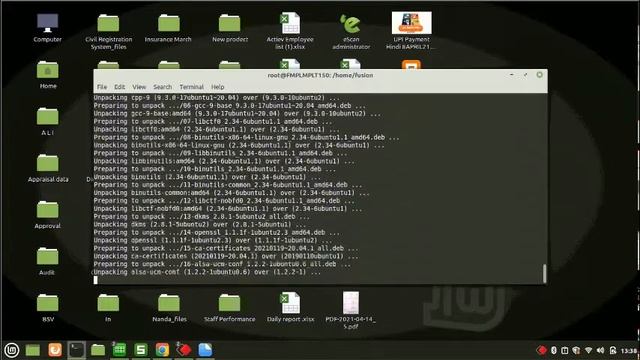Open the Edit menu in terminal
The width and height of the screenshot is (640, 360).
119,87
